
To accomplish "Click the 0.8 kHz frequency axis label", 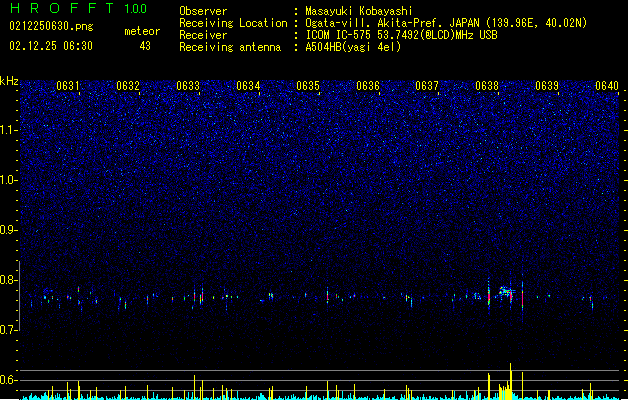I will click(9, 280).
